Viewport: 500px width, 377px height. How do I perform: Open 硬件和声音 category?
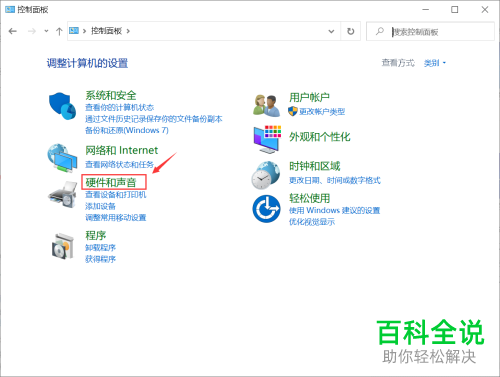[x=111, y=182]
